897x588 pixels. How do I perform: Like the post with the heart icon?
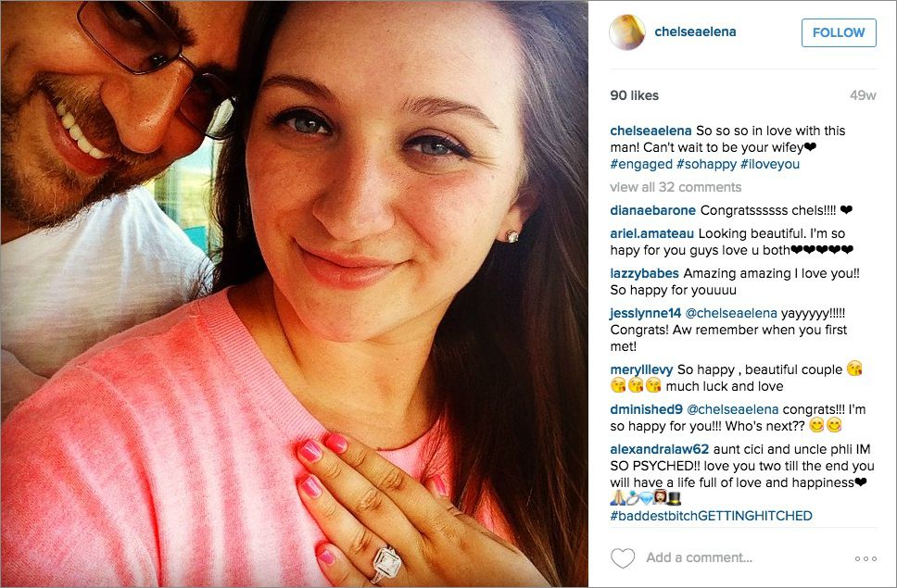[623, 557]
